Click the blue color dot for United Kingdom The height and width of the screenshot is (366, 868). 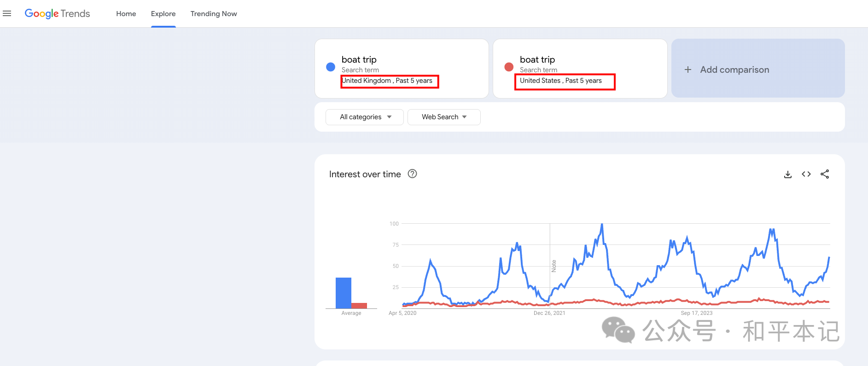(331, 67)
